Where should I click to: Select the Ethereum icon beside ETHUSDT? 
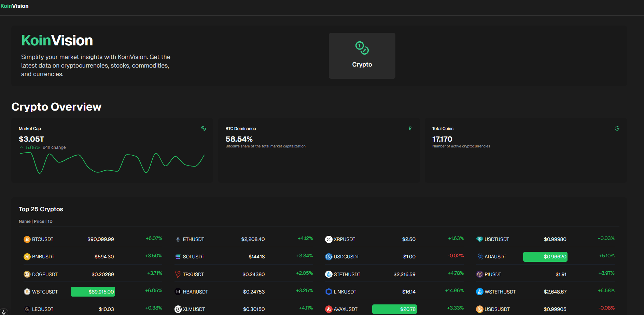click(178, 239)
